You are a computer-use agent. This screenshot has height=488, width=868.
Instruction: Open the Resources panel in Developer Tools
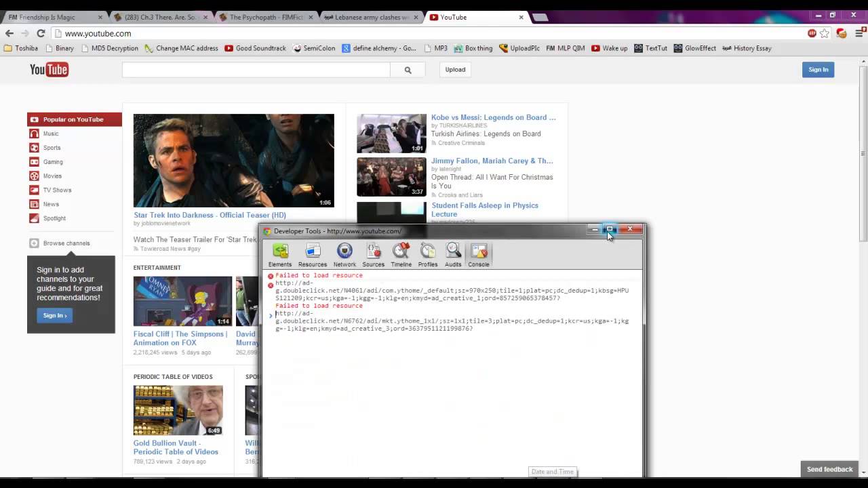312,255
